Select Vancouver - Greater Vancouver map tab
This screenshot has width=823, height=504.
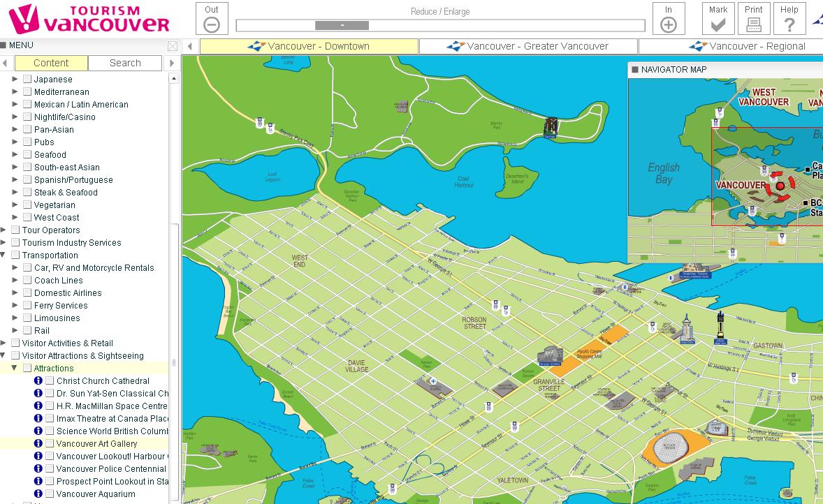[529, 46]
